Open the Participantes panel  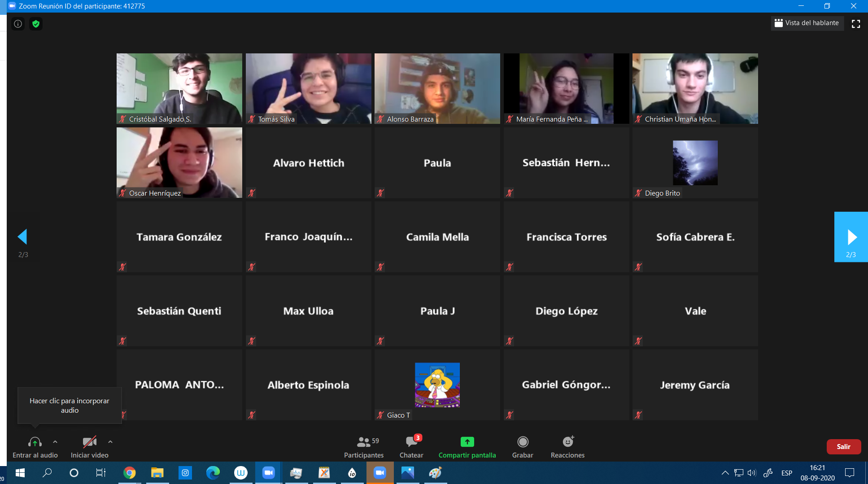(363, 447)
